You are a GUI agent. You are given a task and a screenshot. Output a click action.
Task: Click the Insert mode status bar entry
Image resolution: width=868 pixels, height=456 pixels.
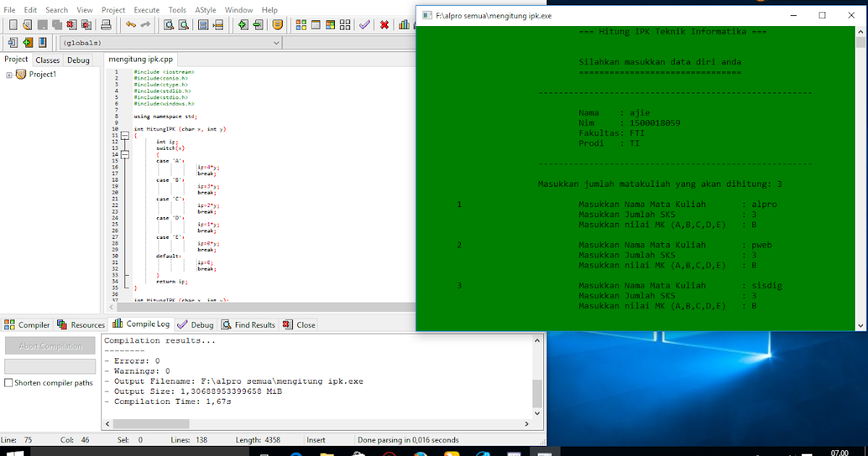pyautogui.click(x=316, y=440)
